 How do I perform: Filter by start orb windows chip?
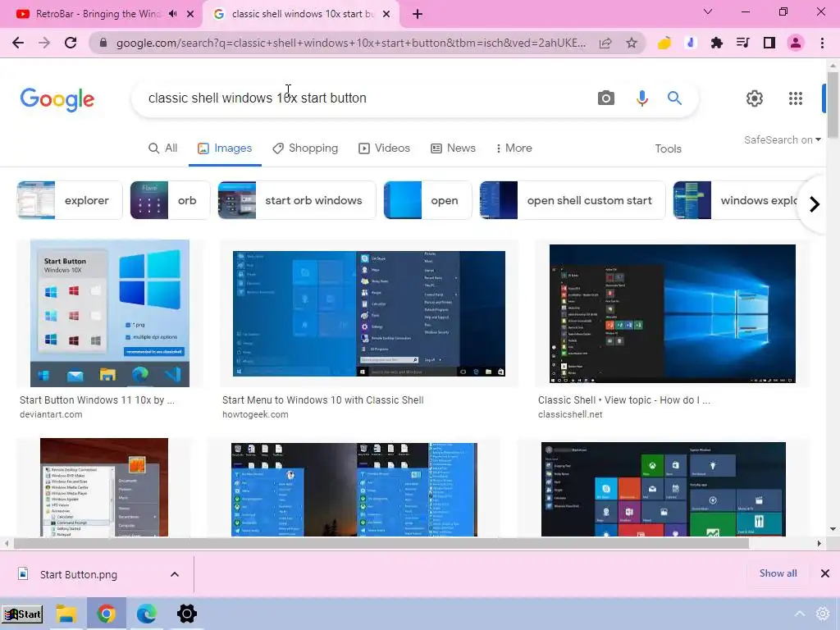pyautogui.click(x=297, y=200)
